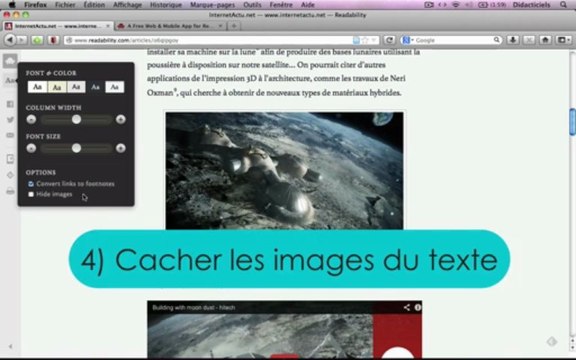Close the InternetActu.net tab
Image resolution: width=576 pixels, height=360 pixels.
[x=108, y=26]
